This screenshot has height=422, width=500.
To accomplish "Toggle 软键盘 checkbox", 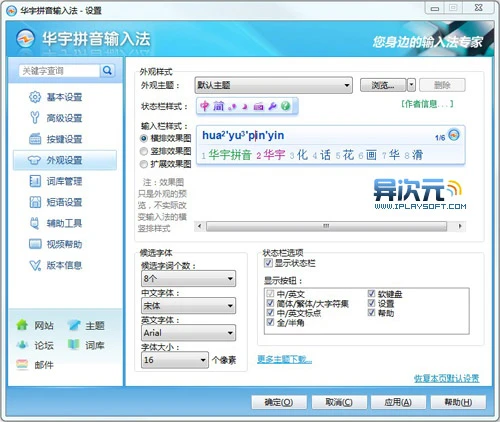I will [371, 294].
